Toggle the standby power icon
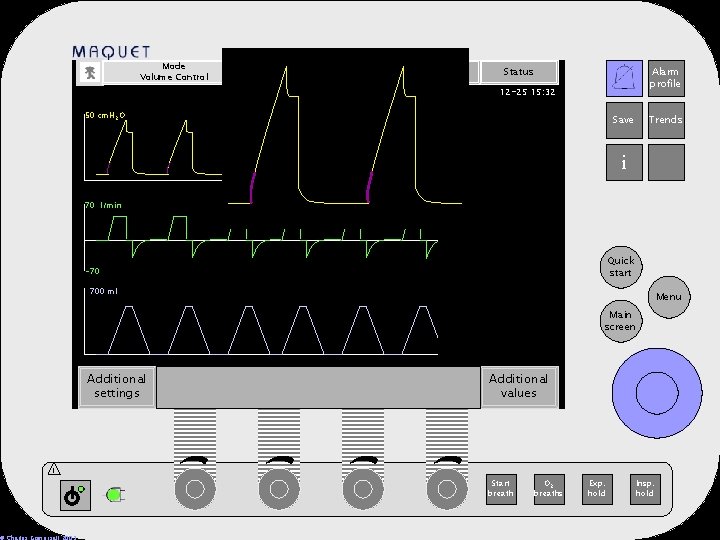Image resolution: width=720 pixels, height=540 pixels. coord(75,495)
